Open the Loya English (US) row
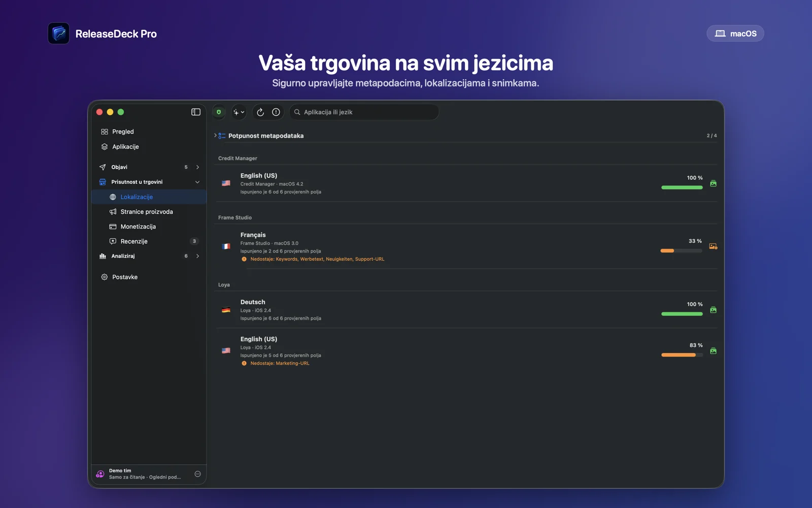812x508 pixels. click(x=467, y=351)
